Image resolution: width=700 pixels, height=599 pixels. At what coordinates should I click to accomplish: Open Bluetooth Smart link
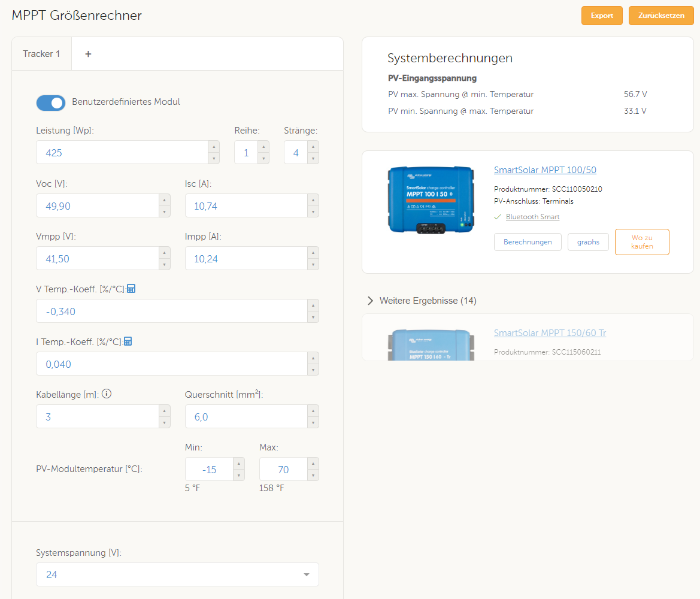[532, 217]
